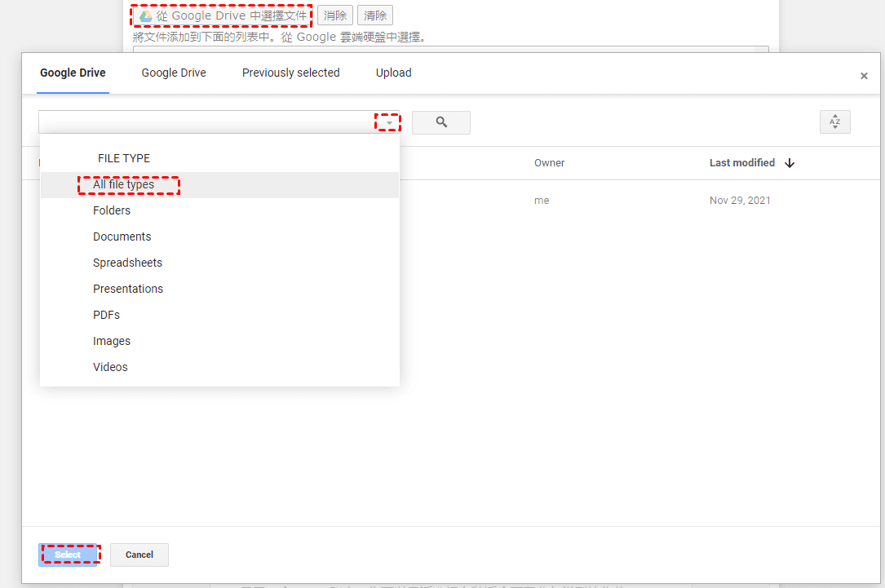Image resolution: width=885 pixels, height=588 pixels.
Task: Filter by Presentations
Action: pyautogui.click(x=219, y=289)
